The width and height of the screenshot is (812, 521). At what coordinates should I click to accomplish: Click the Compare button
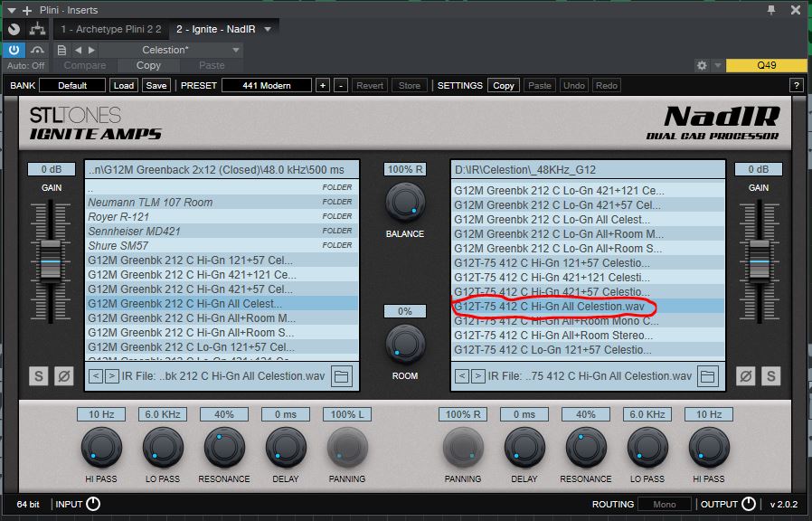click(x=85, y=66)
